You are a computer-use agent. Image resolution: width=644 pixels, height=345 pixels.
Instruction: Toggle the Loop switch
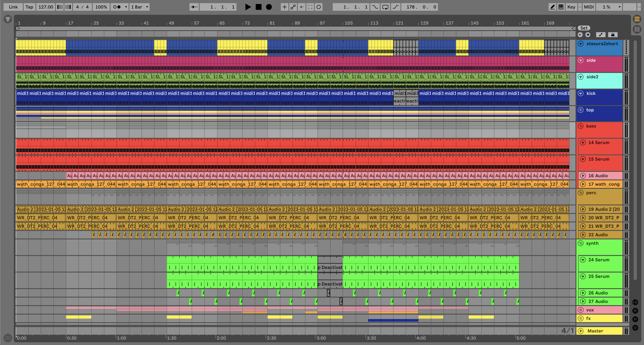pos(385,7)
